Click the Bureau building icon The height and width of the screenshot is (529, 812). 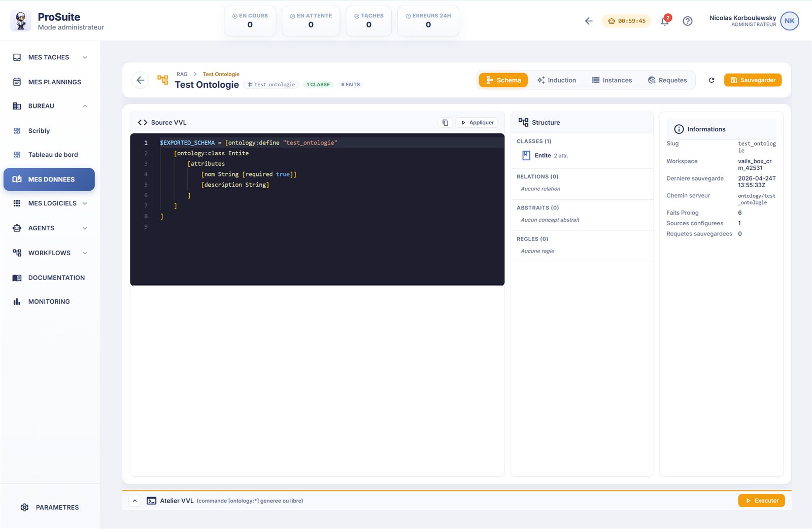[x=17, y=106]
